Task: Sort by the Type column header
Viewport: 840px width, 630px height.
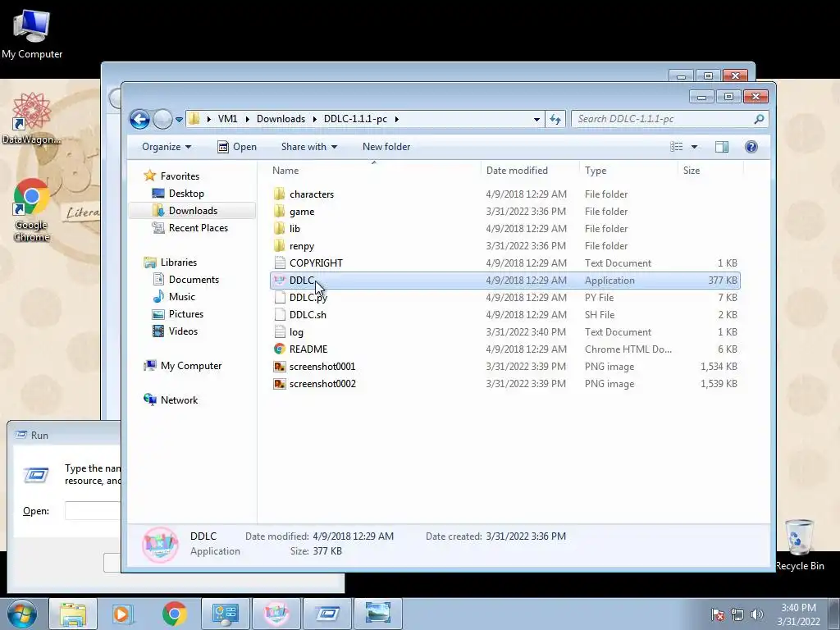Action: click(x=596, y=171)
